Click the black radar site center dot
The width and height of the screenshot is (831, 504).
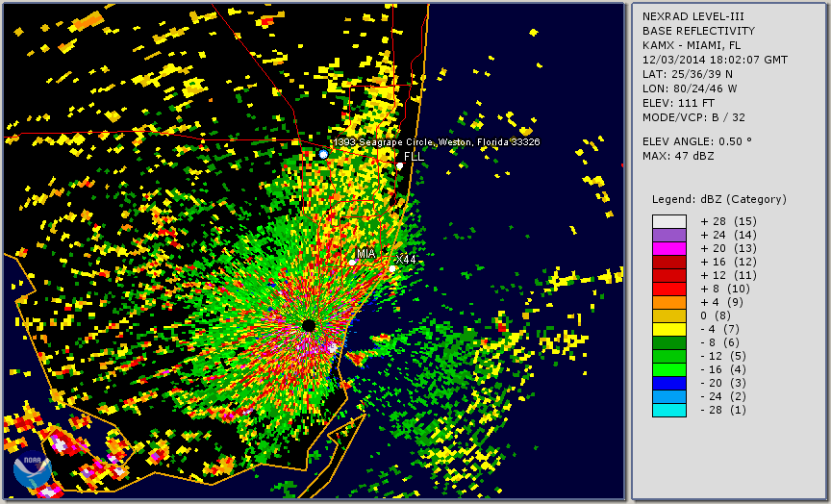(x=309, y=325)
